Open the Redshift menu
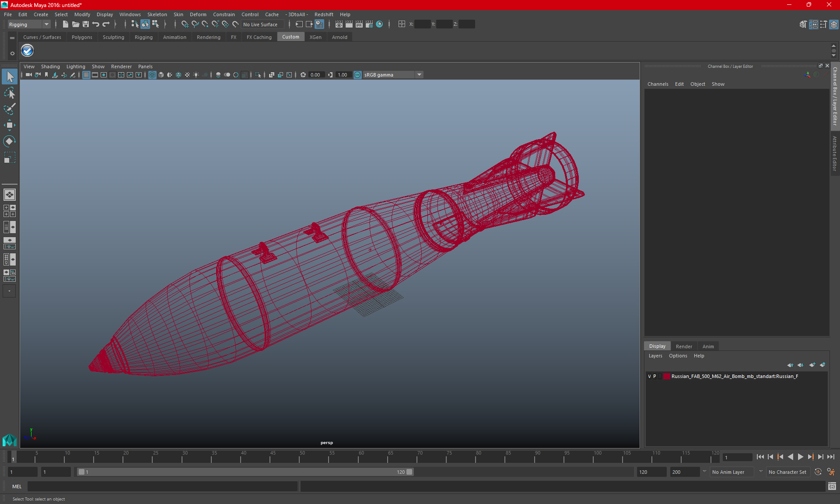 point(324,14)
